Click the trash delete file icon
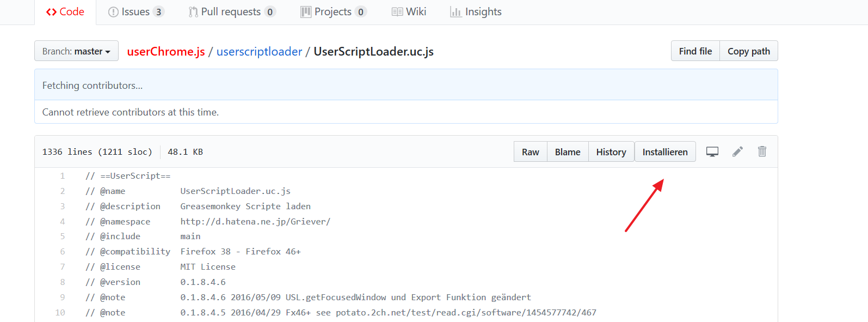The width and height of the screenshot is (868, 322). [762, 151]
